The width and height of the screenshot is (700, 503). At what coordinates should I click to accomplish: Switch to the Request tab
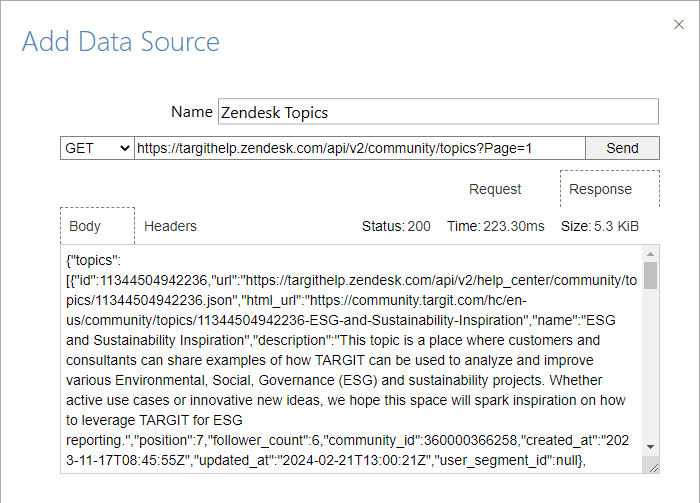tap(495, 189)
